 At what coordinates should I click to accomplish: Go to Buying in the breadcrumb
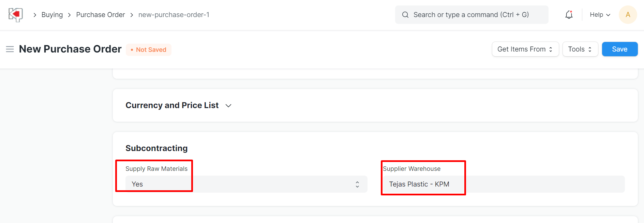(52, 15)
